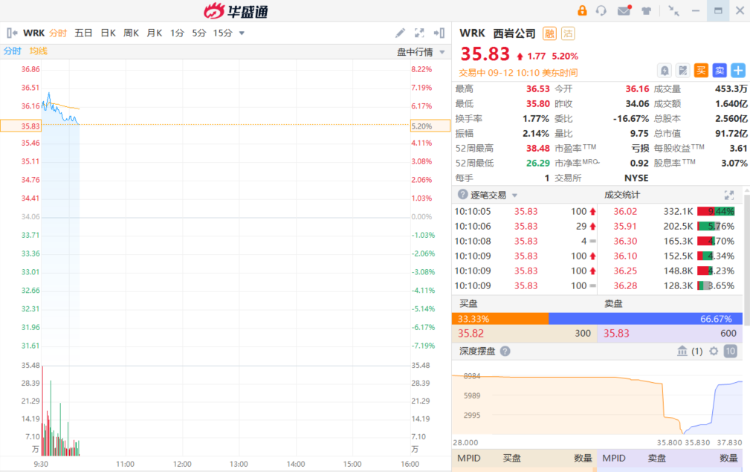
Task: Set a price alert with bell icon
Action: (664, 70)
